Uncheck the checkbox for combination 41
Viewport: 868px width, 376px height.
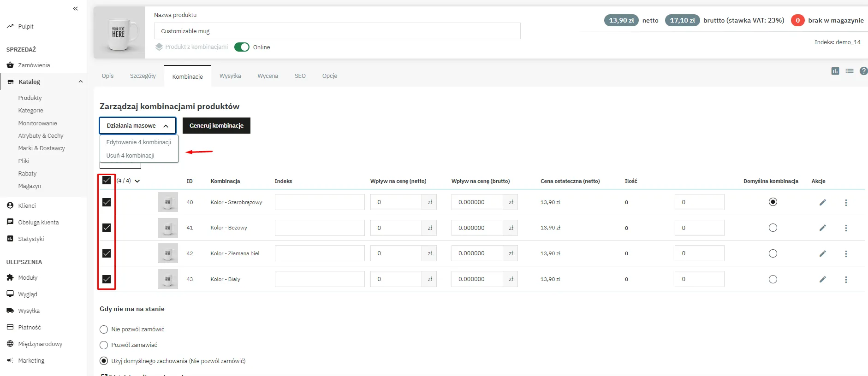107,228
